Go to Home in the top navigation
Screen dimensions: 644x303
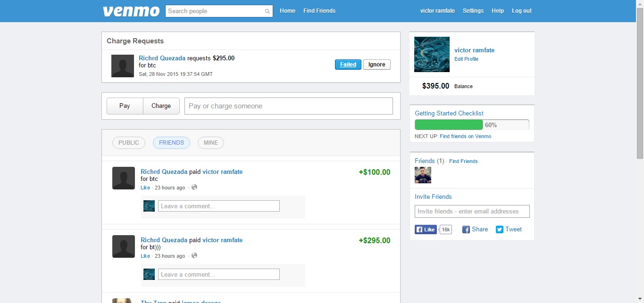[x=287, y=11]
